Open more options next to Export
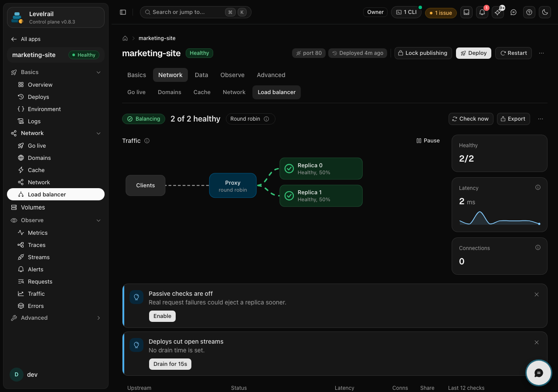The height and width of the screenshot is (392, 558). pos(541,119)
